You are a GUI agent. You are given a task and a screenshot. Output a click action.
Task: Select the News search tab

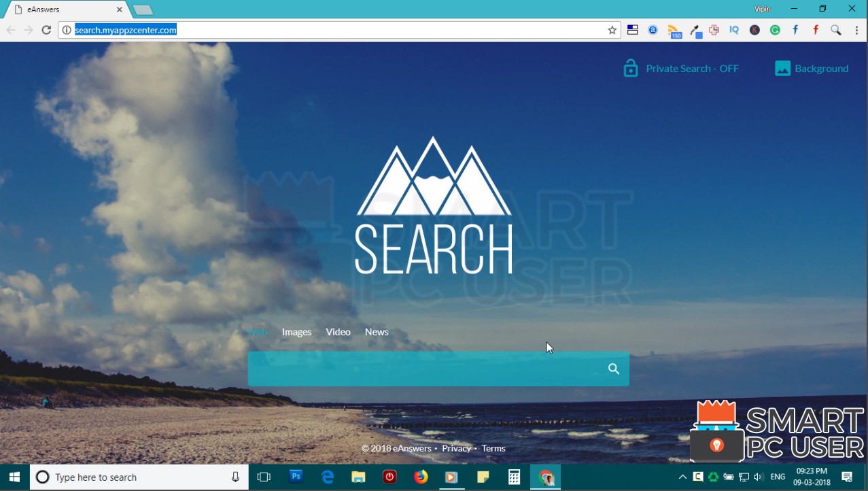pyautogui.click(x=376, y=332)
